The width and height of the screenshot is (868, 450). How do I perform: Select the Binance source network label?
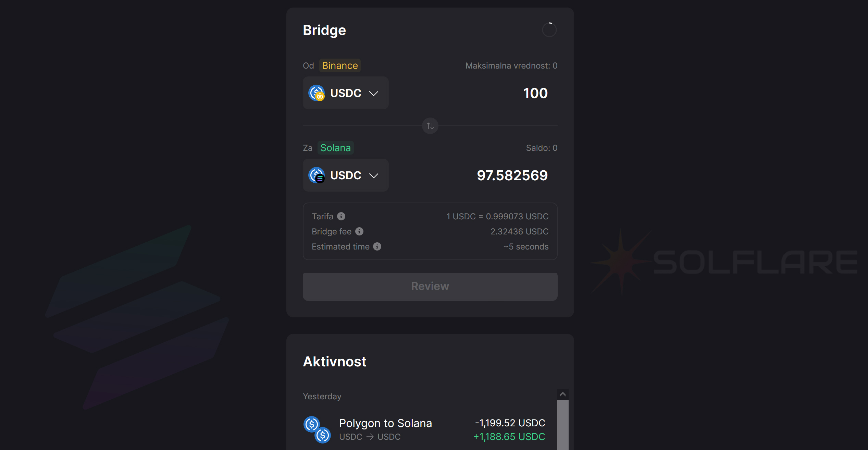click(x=340, y=65)
